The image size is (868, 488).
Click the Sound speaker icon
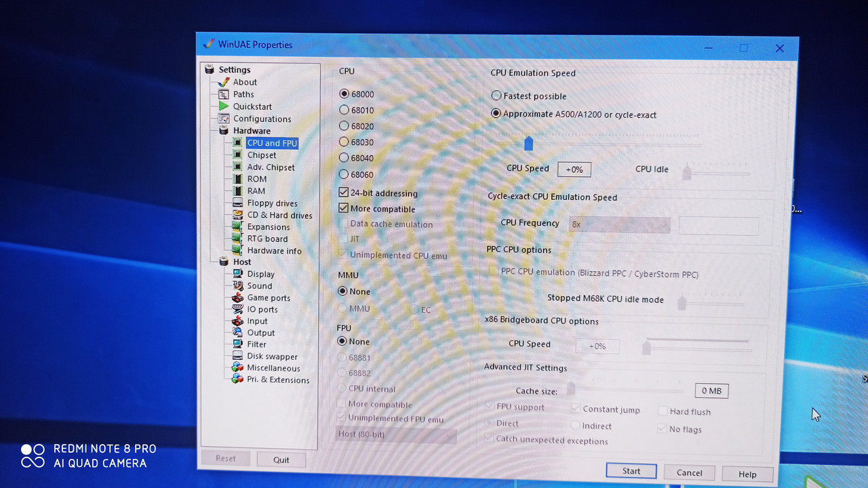pos(237,286)
